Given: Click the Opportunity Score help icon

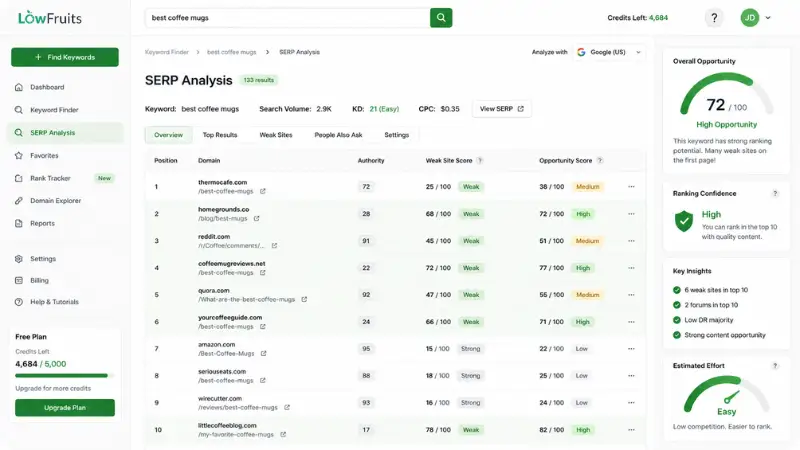Looking at the screenshot, I should (x=600, y=161).
